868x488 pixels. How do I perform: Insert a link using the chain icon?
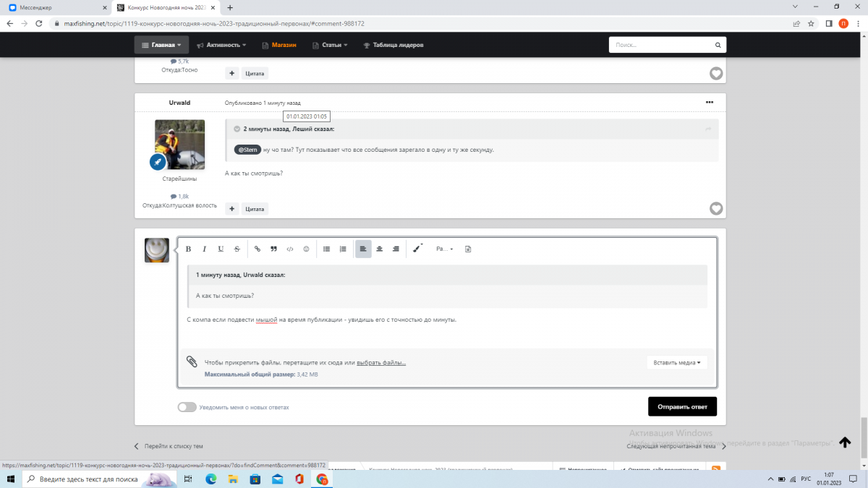click(x=257, y=249)
